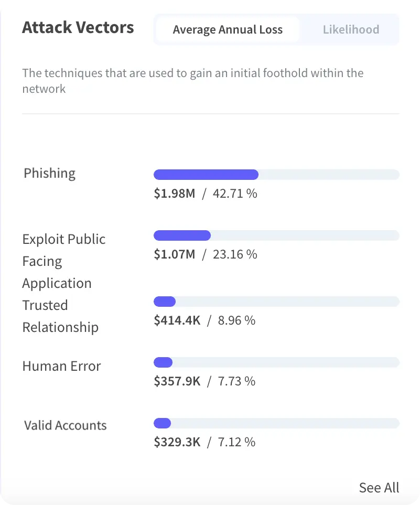Viewport: 420px width, 505px height.
Task: Click the $414.4K Trusted Relationship value
Action: 177,320
